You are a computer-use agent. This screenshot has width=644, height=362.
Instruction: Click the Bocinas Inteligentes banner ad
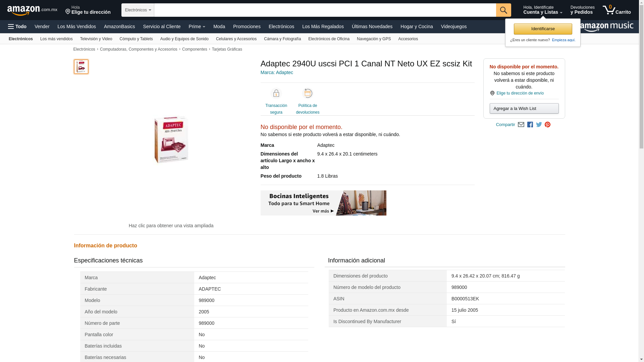[323, 203]
